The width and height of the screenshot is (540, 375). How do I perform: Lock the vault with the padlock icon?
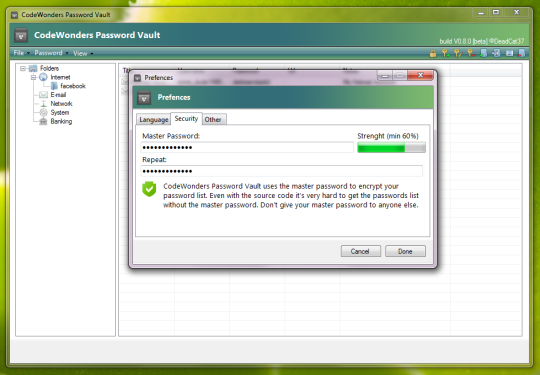pos(433,53)
